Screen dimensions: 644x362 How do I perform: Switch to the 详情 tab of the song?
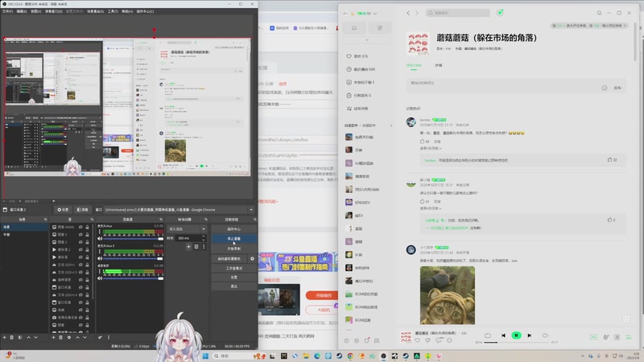point(438,65)
